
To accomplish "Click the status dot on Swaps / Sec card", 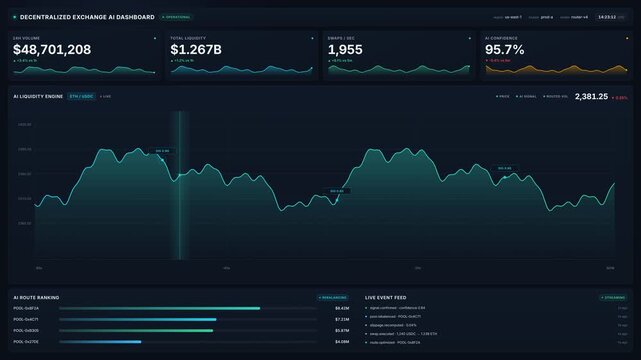I will click(x=469, y=38).
